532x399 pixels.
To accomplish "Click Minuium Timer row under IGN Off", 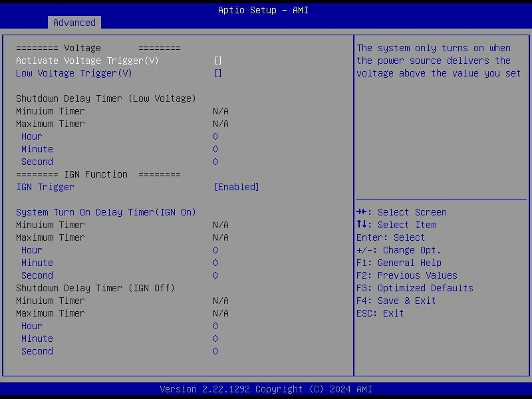I will click(x=122, y=301).
